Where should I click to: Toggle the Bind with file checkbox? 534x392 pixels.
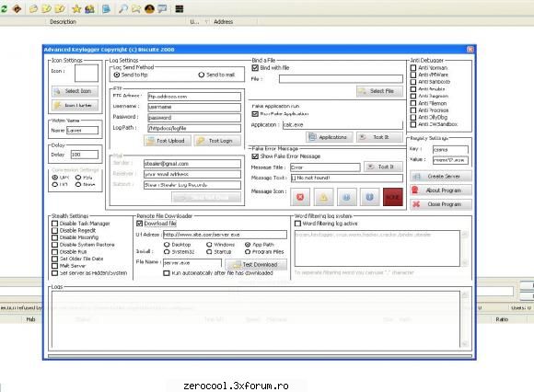pos(255,68)
